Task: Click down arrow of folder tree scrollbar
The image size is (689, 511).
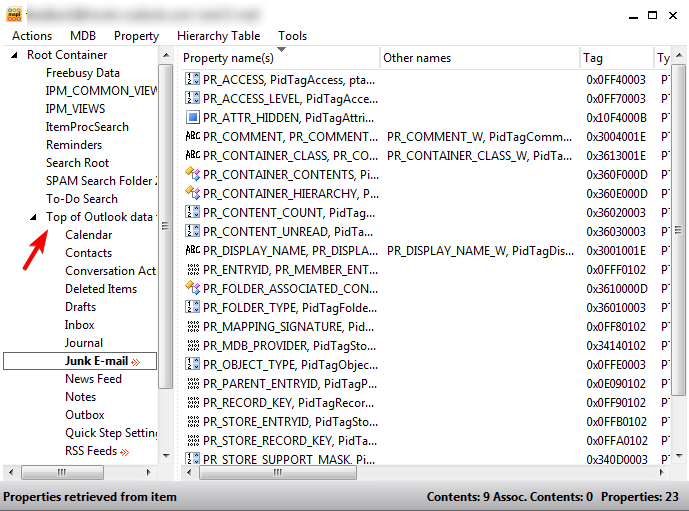Action: click(x=166, y=456)
